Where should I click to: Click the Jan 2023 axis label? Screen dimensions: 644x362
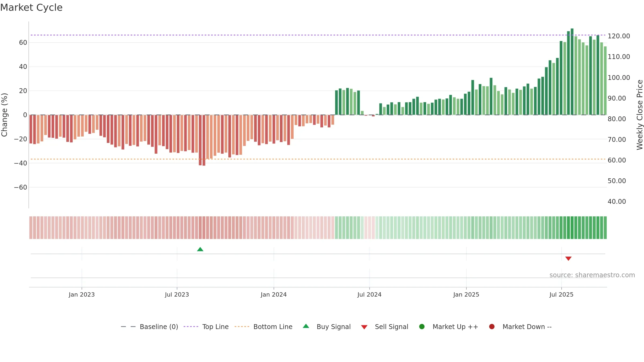point(82,294)
